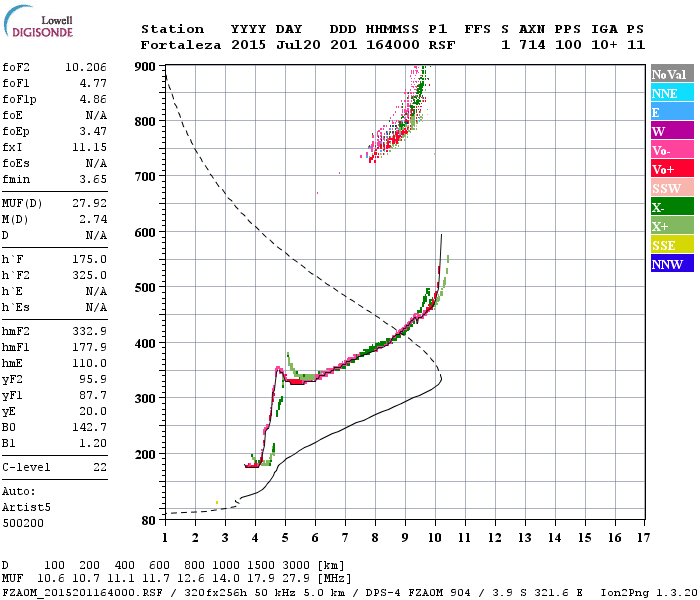This screenshot has width=700, height=600.
Task: Select the E blue legend swatch
Action: pos(672,112)
